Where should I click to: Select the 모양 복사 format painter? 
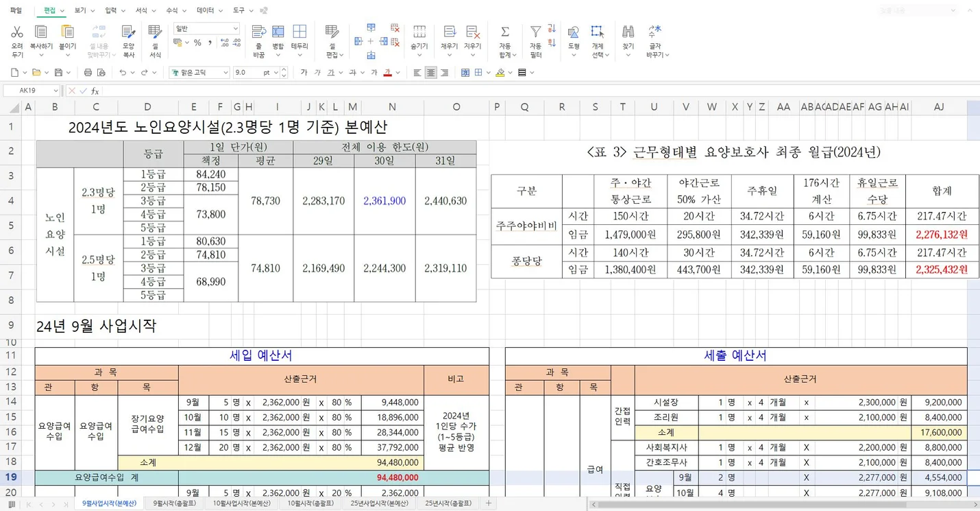(128, 32)
